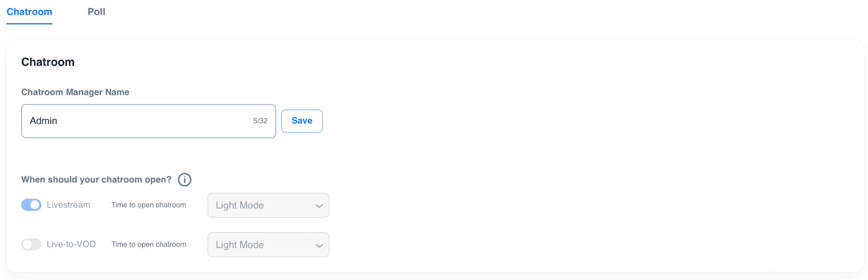This screenshot has width=868, height=280.
Task: Select the Chatroom tab
Action: [29, 12]
